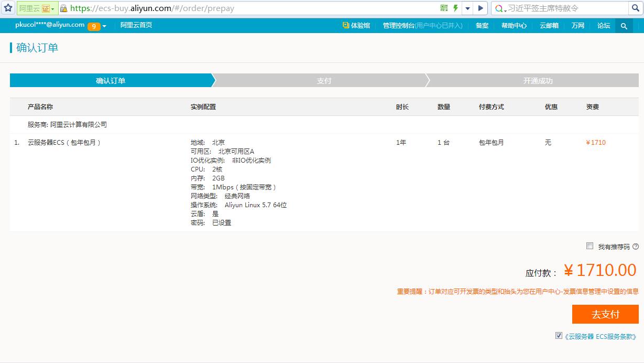Click the ￥1710 fee in the order row

(x=596, y=143)
